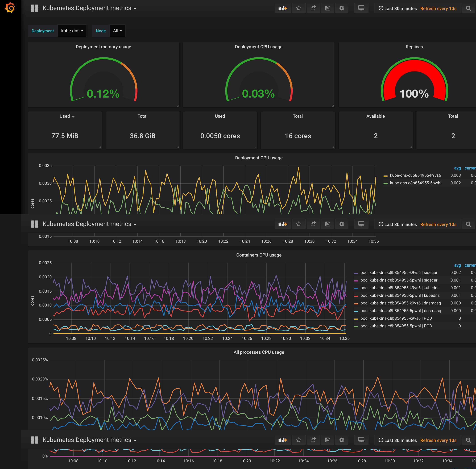The image size is (476, 469).
Task: Open Available panel title menu
Action: pos(375,116)
